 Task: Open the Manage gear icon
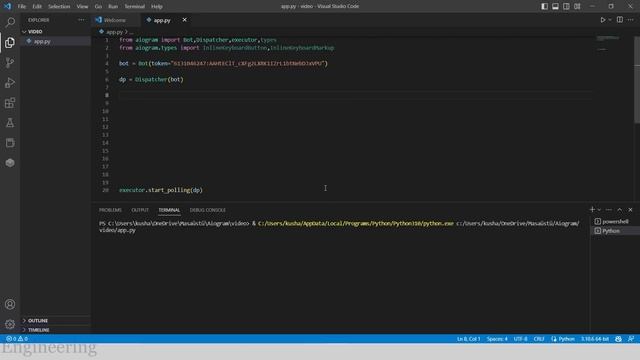pyautogui.click(x=10, y=324)
